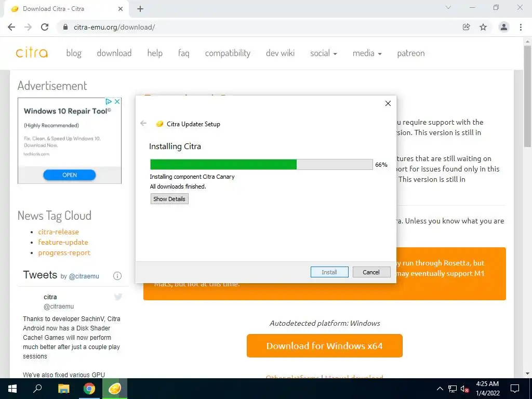Click the muted volume tray icon
The width and height of the screenshot is (532, 399).
(x=465, y=389)
